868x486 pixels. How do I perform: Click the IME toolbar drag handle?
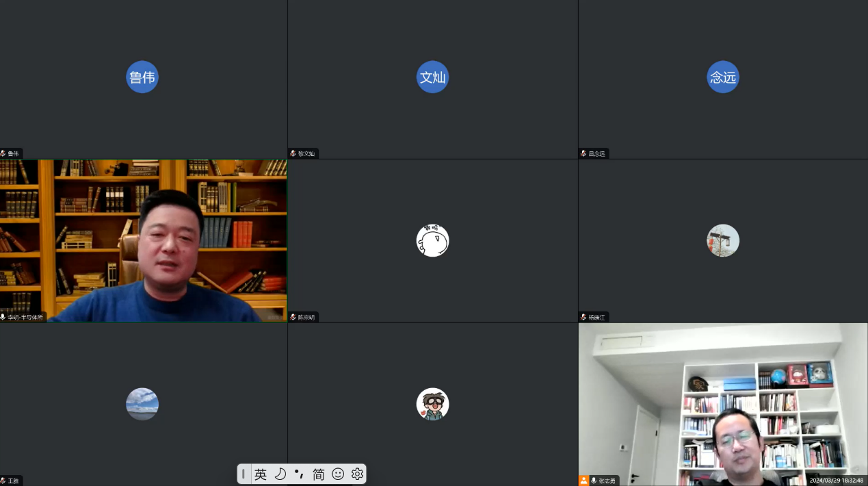coord(244,474)
